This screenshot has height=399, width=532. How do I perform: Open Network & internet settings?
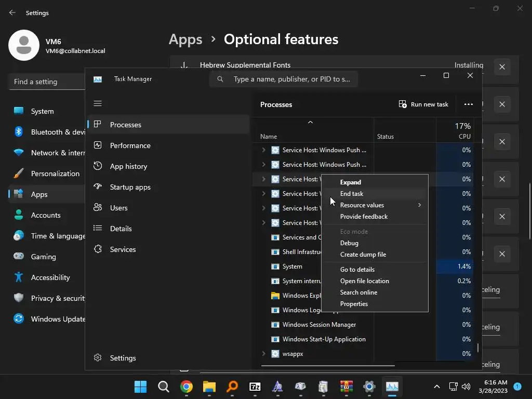47,153
